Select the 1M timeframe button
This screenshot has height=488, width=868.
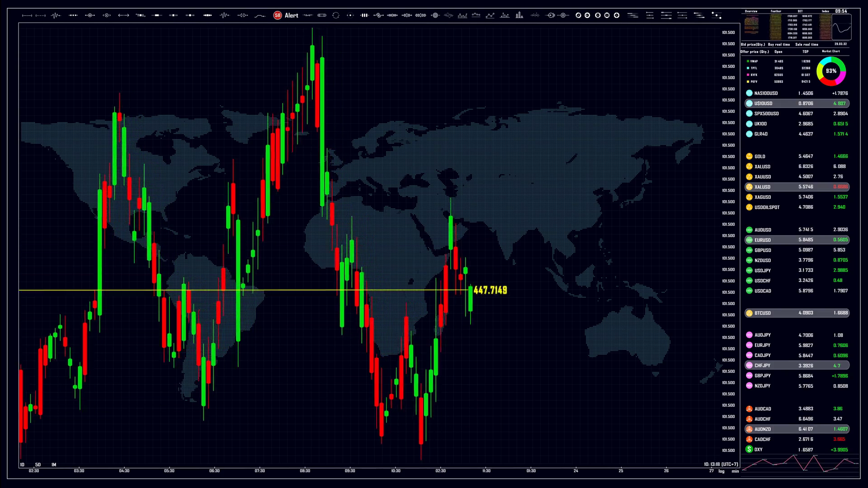54,465
